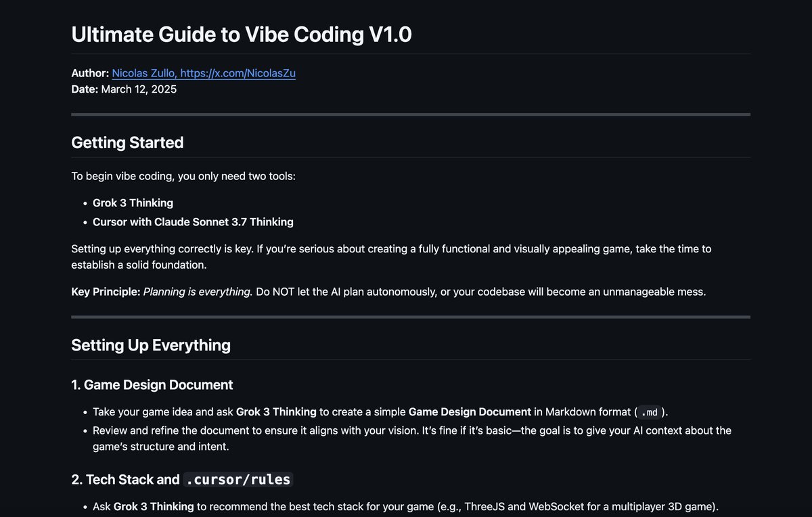Click the 'Ultimate Guide to Vibe Coding V1.0' title
The image size is (812, 517).
pos(242,34)
